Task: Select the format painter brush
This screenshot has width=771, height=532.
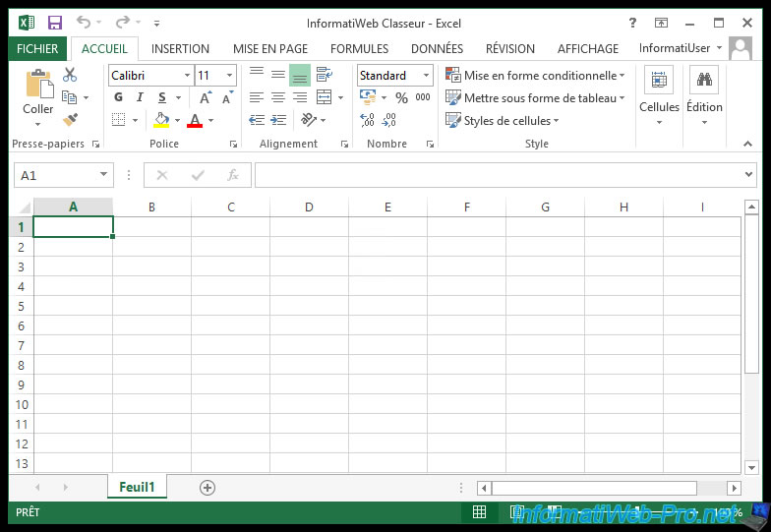Action: [70, 120]
